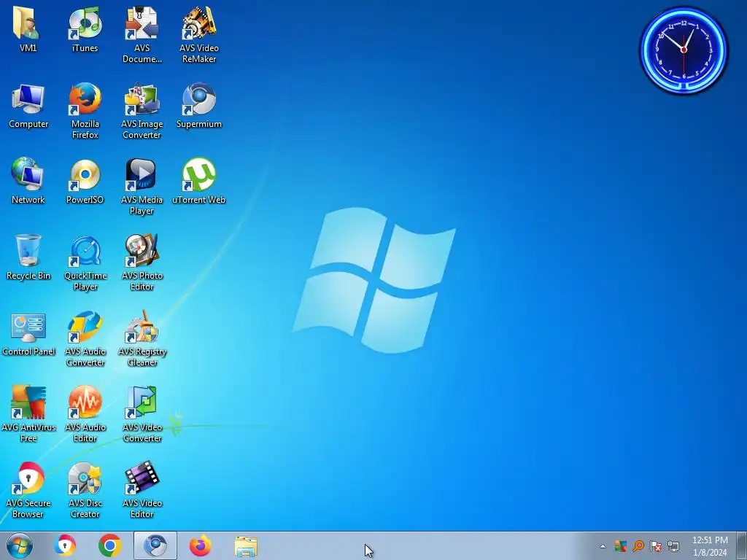Select the AVS Photo Editor shortcut
Screen dimensions: 747x560
(142, 262)
